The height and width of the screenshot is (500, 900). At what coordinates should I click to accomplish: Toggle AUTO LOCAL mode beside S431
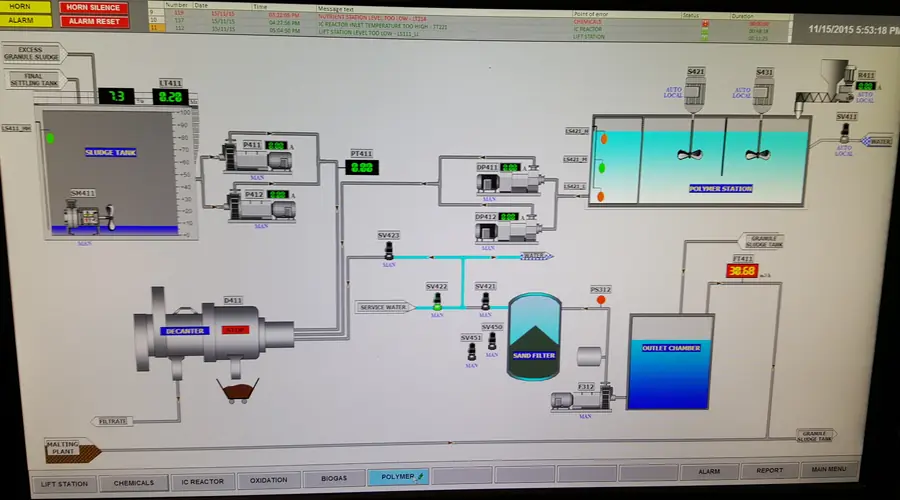coord(742,93)
